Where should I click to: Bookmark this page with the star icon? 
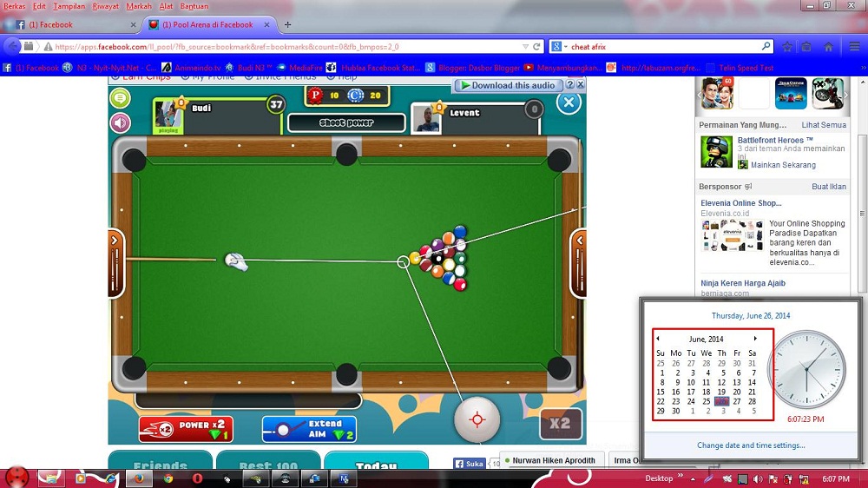click(787, 47)
